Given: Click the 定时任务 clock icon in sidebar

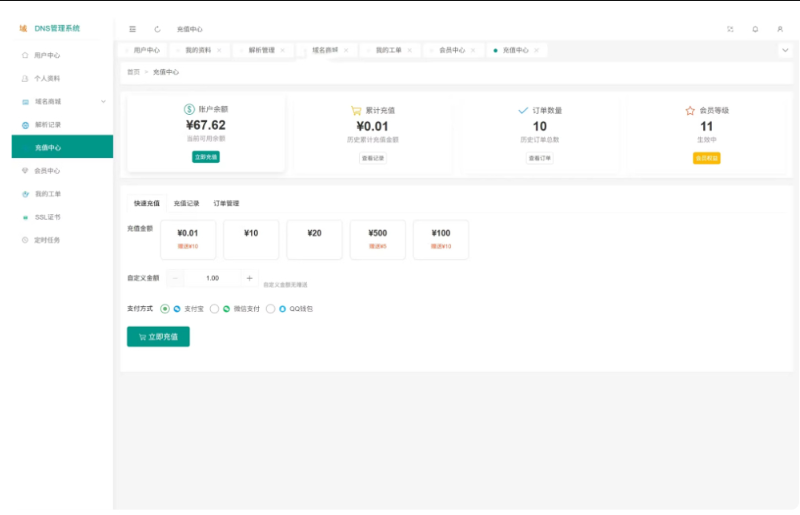Looking at the screenshot, I should tap(25, 240).
